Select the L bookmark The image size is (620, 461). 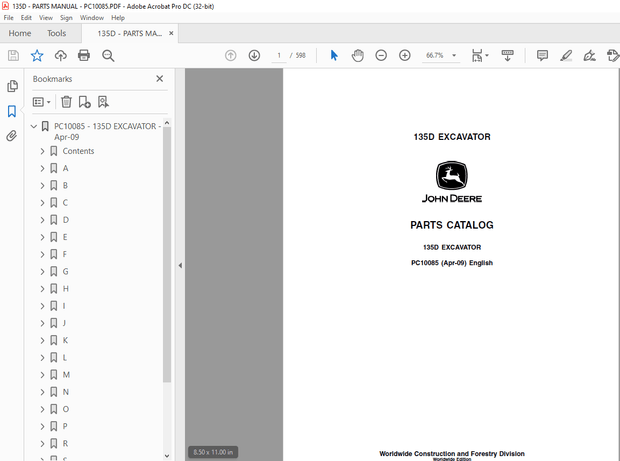point(65,357)
